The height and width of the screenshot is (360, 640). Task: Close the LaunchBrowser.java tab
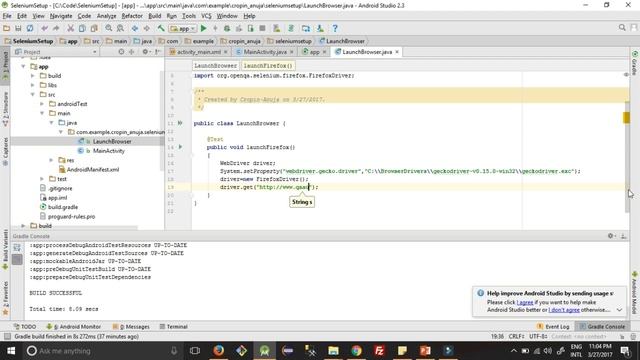pyautogui.click(x=397, y=52)
